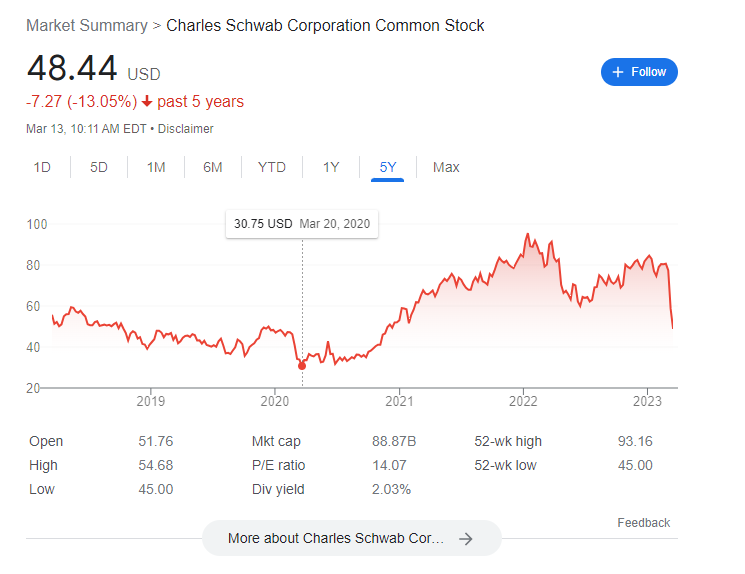Switch to the 5D range tab
This screenshot has width=745, height=574.
tap(99, 167)
